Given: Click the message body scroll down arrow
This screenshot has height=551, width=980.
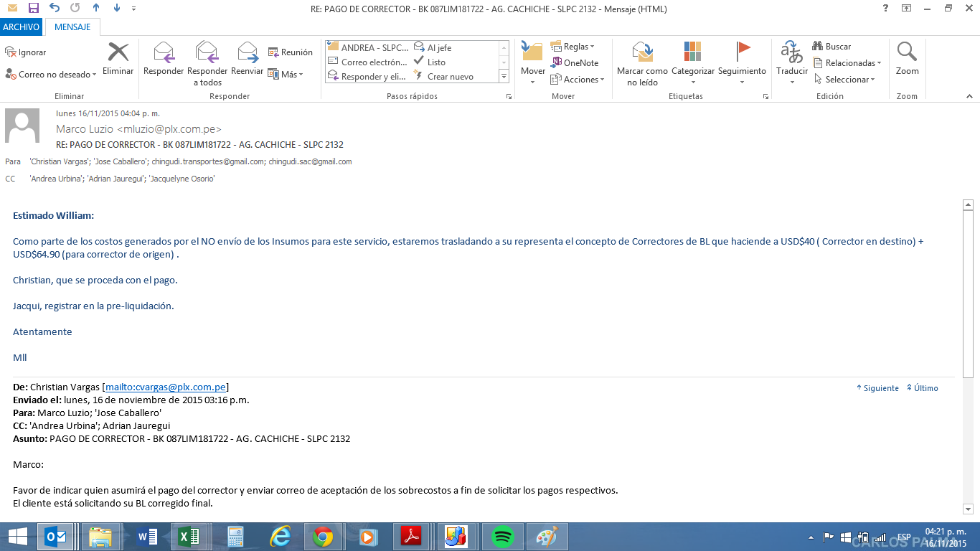Looking at the screenshot, I should [967, 509].
